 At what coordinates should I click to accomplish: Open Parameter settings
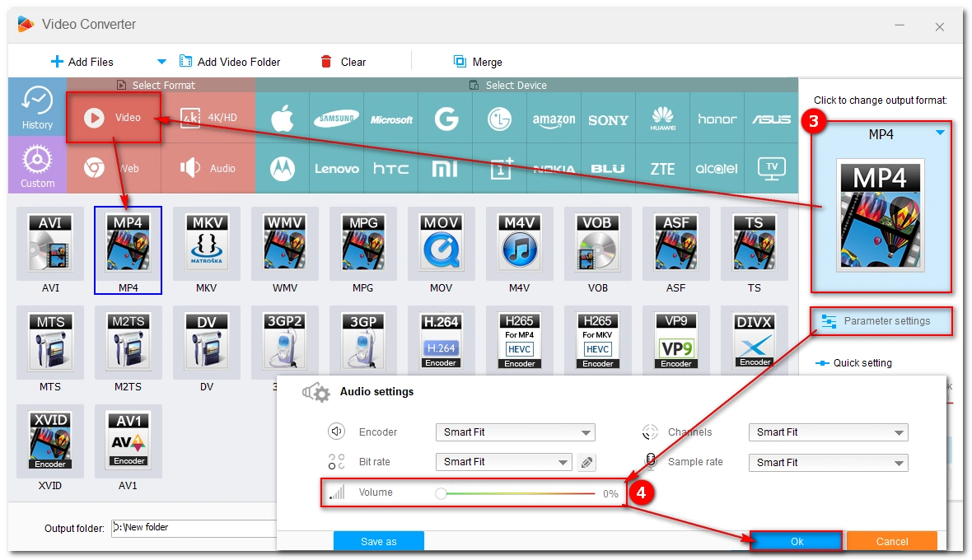click(x=881, y=321)
